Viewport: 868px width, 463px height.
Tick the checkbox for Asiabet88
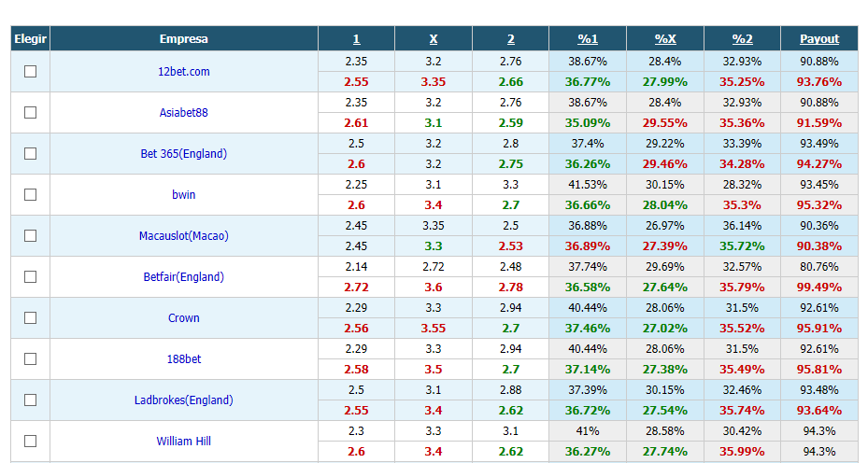click(x=31, y=112)
